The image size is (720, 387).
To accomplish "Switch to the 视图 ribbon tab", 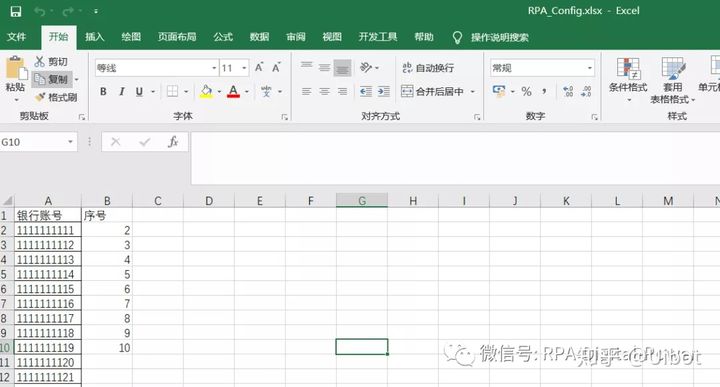I will point(332,37).
